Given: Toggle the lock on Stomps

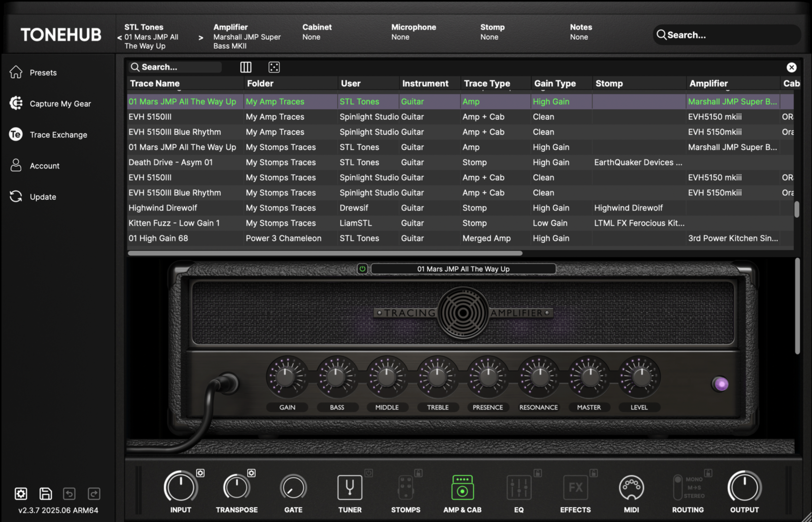Looking at the screenshot, I should coord(418,473).
